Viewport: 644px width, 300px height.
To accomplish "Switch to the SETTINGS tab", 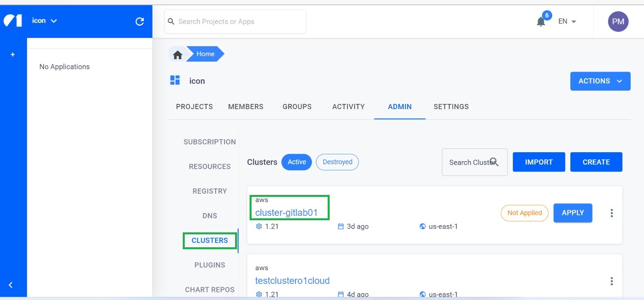I will coord(451,107).
